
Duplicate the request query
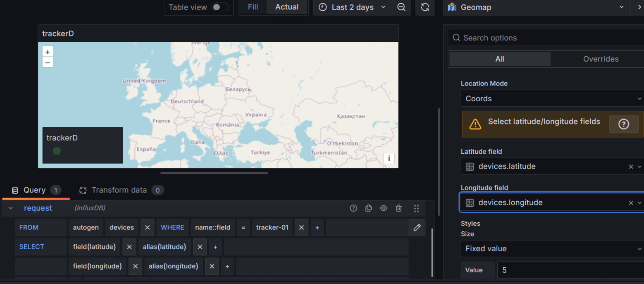pyautogui.click(x=368, y=208)
